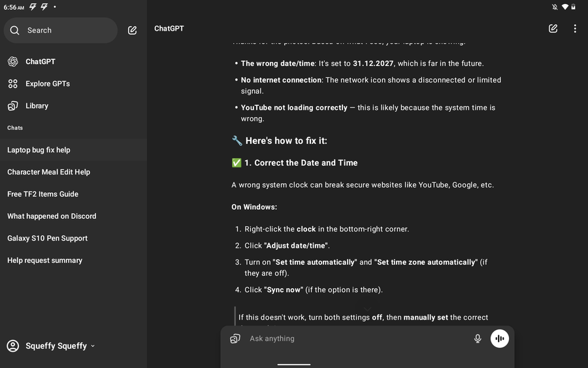Viewport: 588px width, 368px height.
Task: Click "YouTube not loading correctly" bullet text
Action: pyautogui.click(x=294, y=108)
